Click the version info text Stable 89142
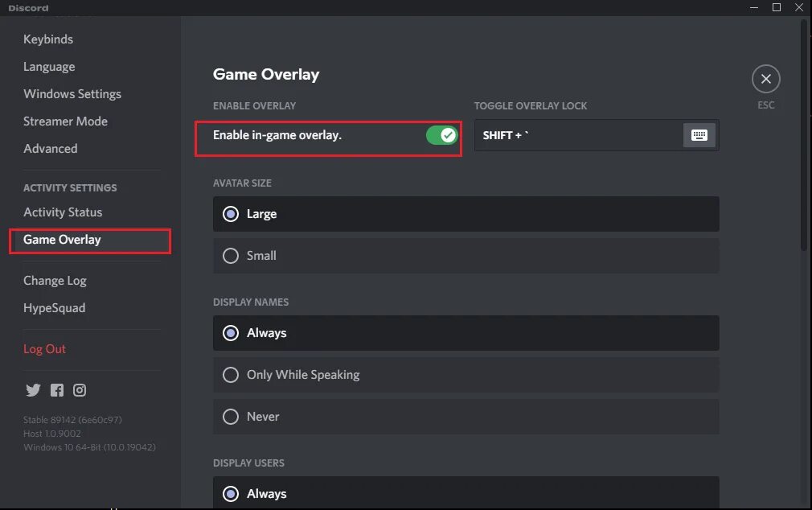This screenshot has height=510, width=812. [72, 420]
